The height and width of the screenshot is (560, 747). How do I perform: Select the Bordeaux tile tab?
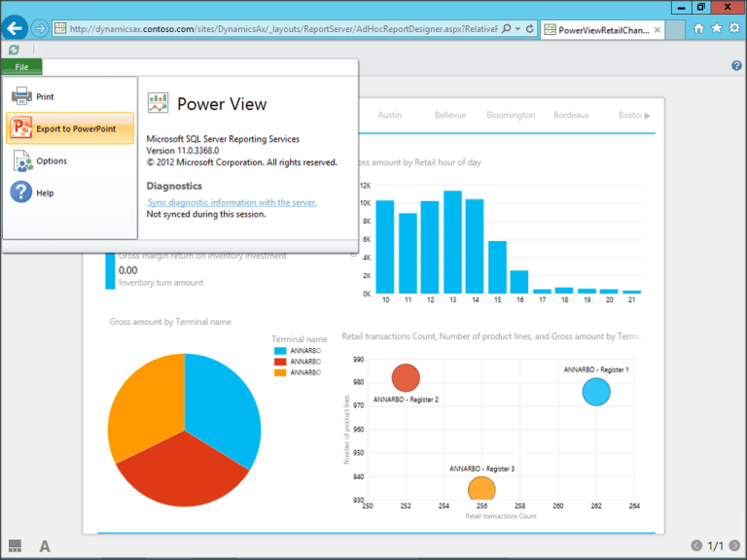[x=571, y=116]
